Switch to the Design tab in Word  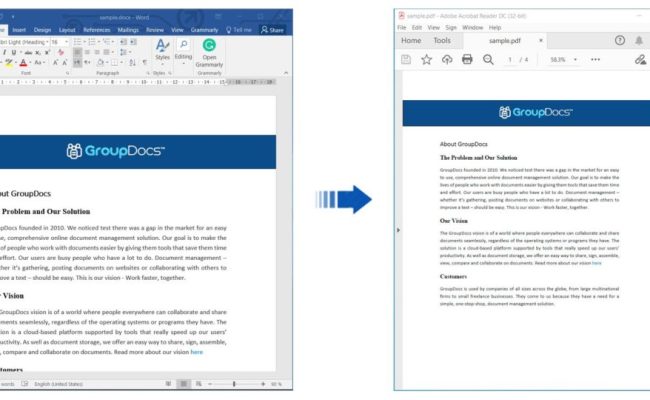tap(42, 30)
